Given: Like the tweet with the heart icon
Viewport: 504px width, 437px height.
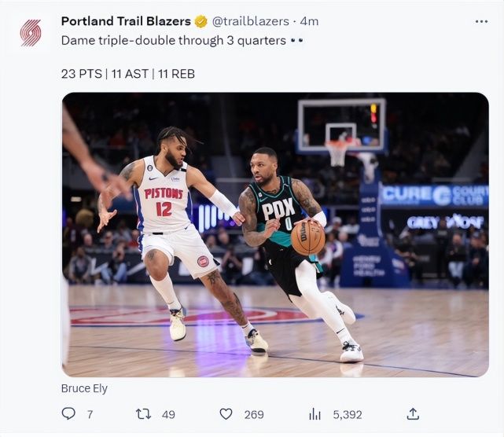Looking at the screenshot, I should (226, 413).
